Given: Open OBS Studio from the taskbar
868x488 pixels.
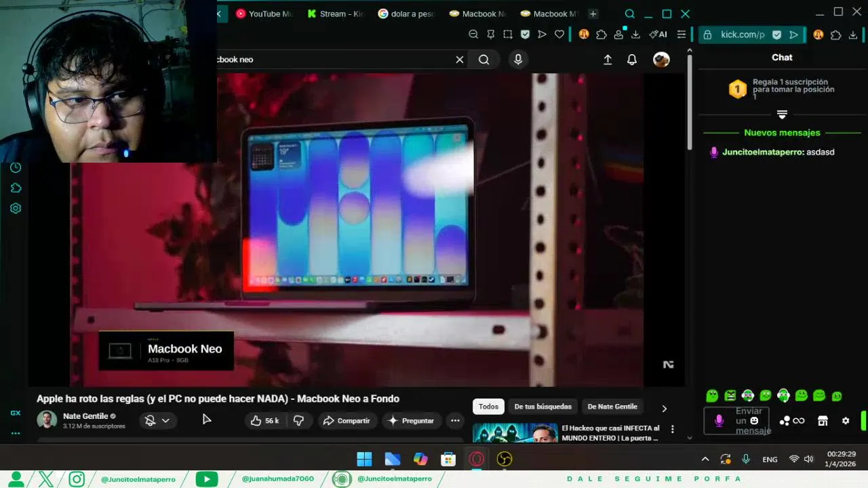Looking at the screenshot, I should (x=504, y=459).
